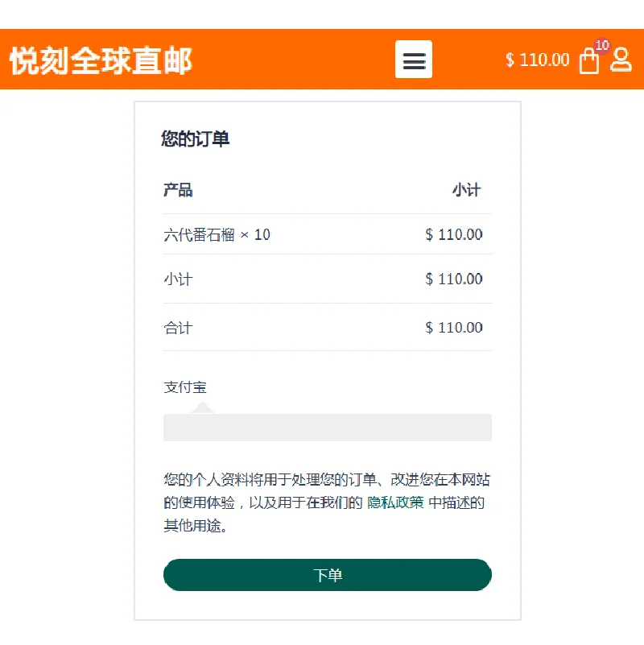The image size is (644, 645).
Task: Click the 产品 column header
Action: pos(178,190)
